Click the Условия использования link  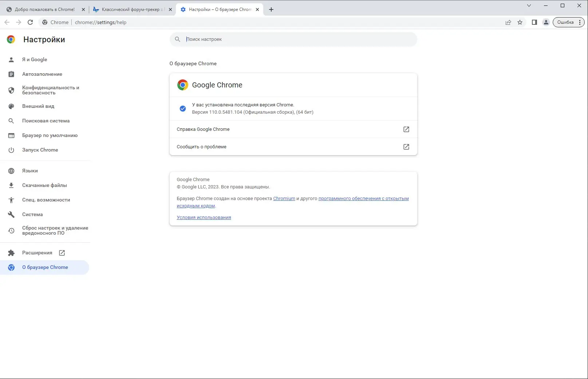pos(204,218)
